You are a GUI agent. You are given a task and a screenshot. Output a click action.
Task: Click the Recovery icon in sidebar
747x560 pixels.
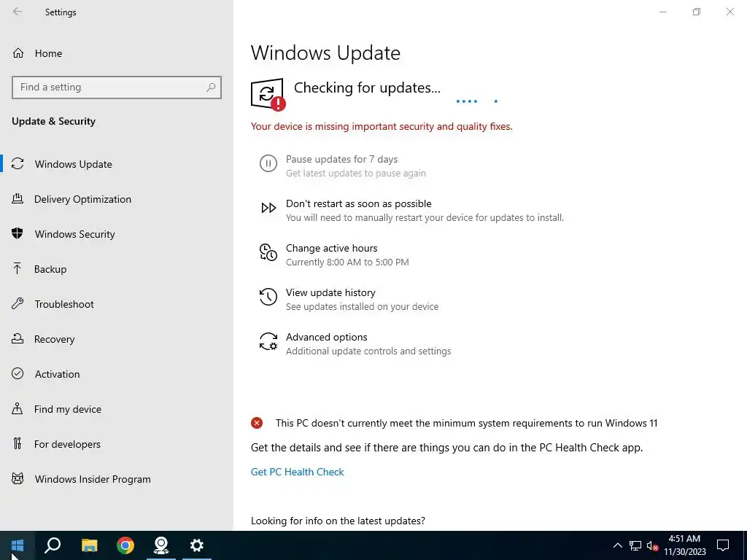18,338
